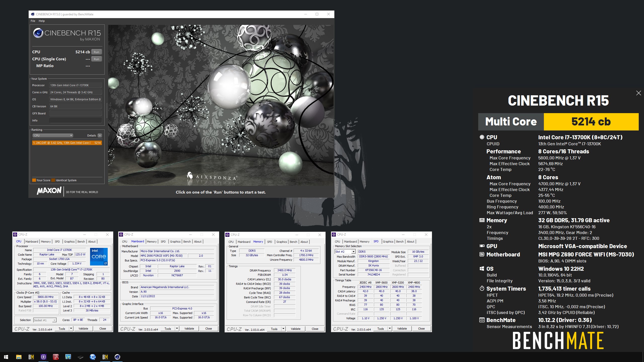The height and width of the screenshot is (362, 644).
Task: Open Graphics tab in CPU-Z Mainboard window
Action: (x=175, y=242)
